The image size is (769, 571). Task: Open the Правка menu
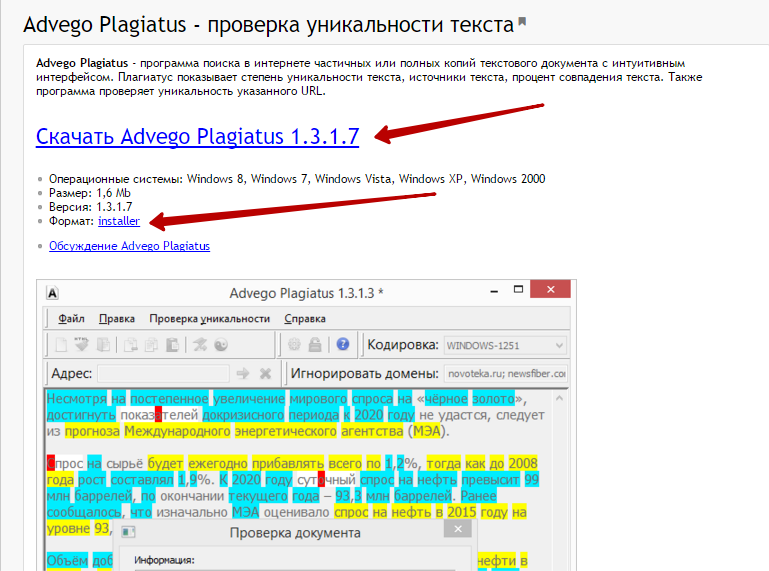point(117,319)
